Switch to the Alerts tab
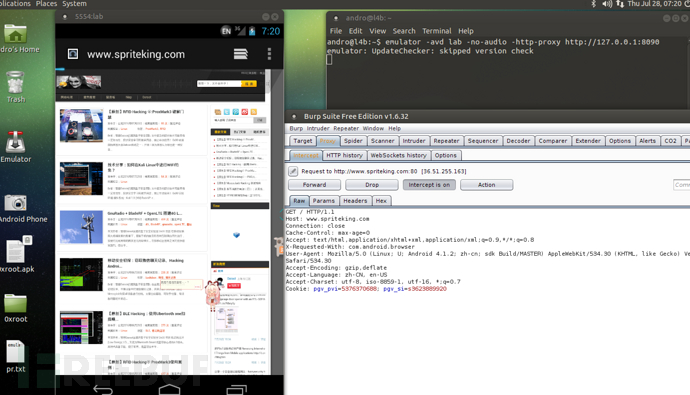690x395 pixels. coord(647,141)
